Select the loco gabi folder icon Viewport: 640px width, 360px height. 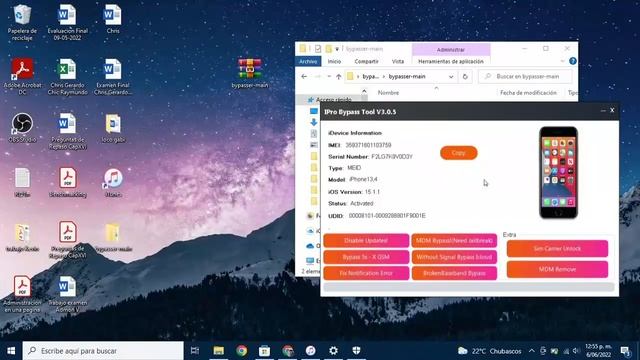(x=113, y=128)
